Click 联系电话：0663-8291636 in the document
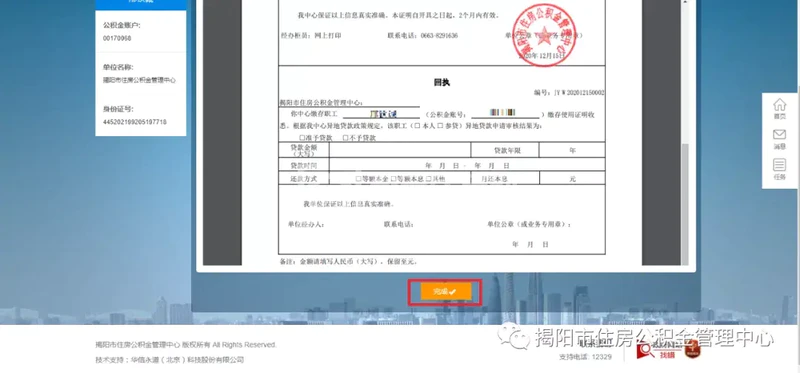The height and width of the screenshot is (373, 800). (422, 36)
